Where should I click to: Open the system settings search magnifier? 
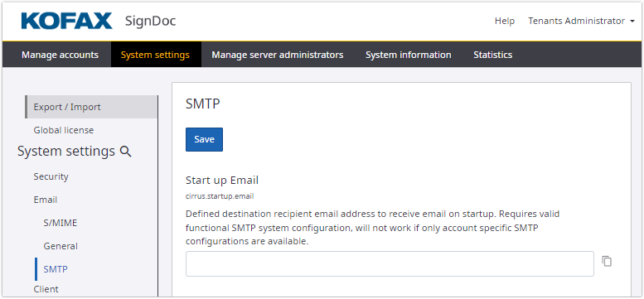coord(125,152)
